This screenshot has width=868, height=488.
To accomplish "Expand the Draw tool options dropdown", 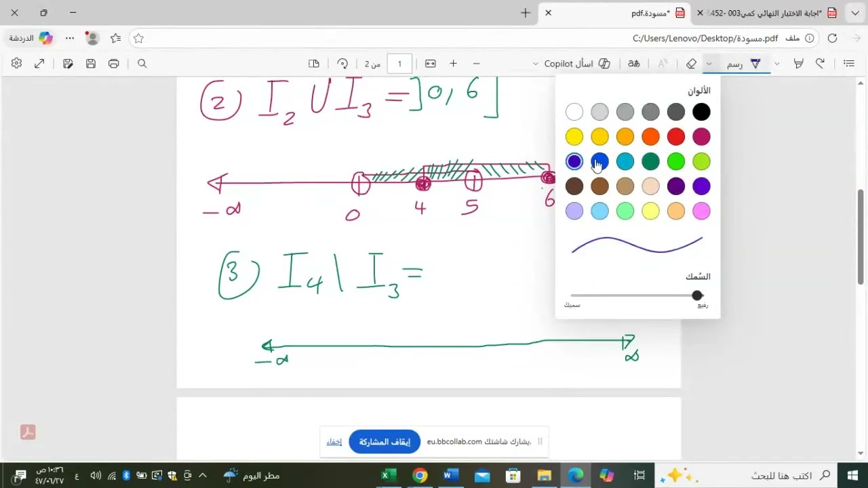I will pos(709,64).
